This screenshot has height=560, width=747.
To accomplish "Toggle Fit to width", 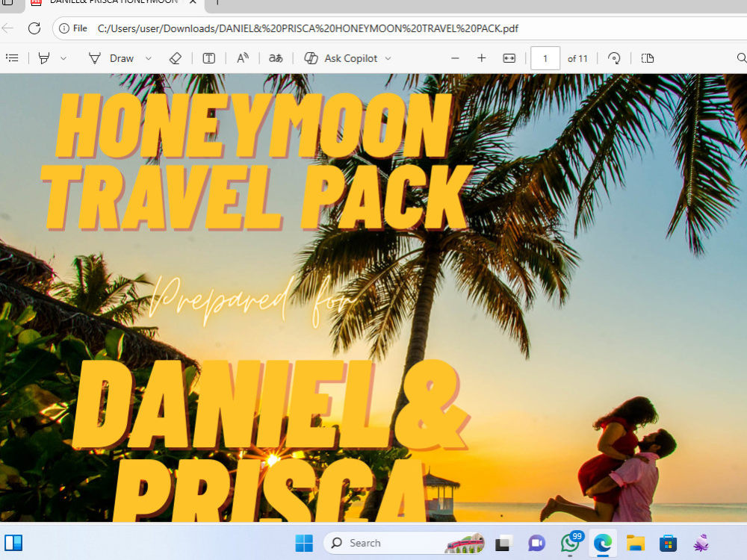I will [x=509, y=58].
